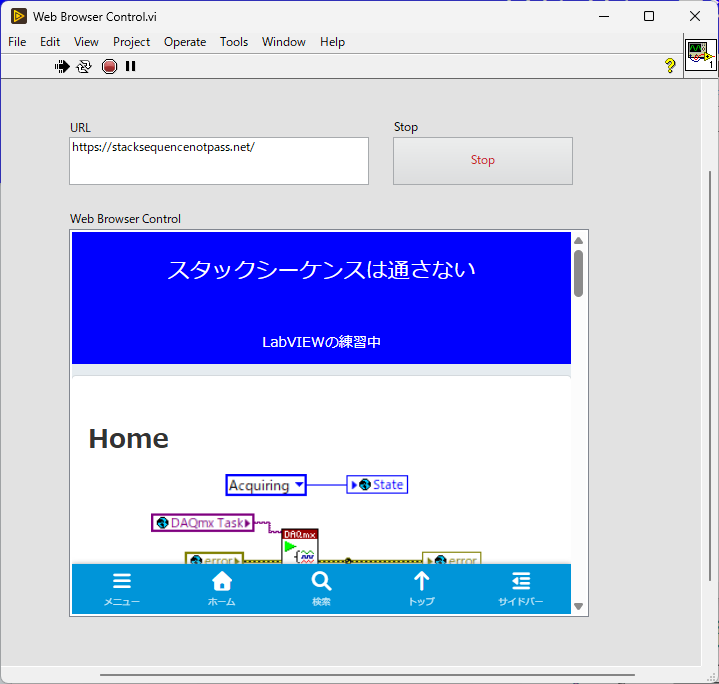Click the Run arrow toolbar icon

coord(62,66)
